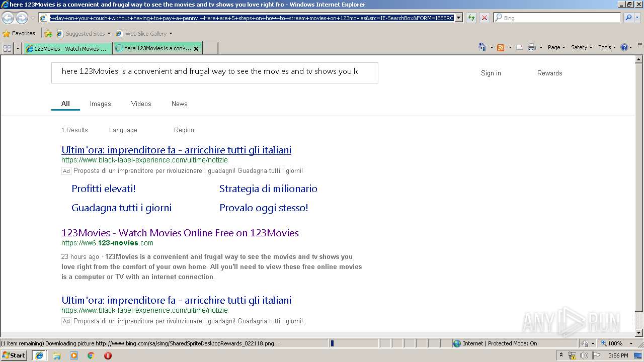Image resolution: width=644 pixels, height=362 pixels.
Task: Click the Action Center flag tray icon
Action: 596,355
